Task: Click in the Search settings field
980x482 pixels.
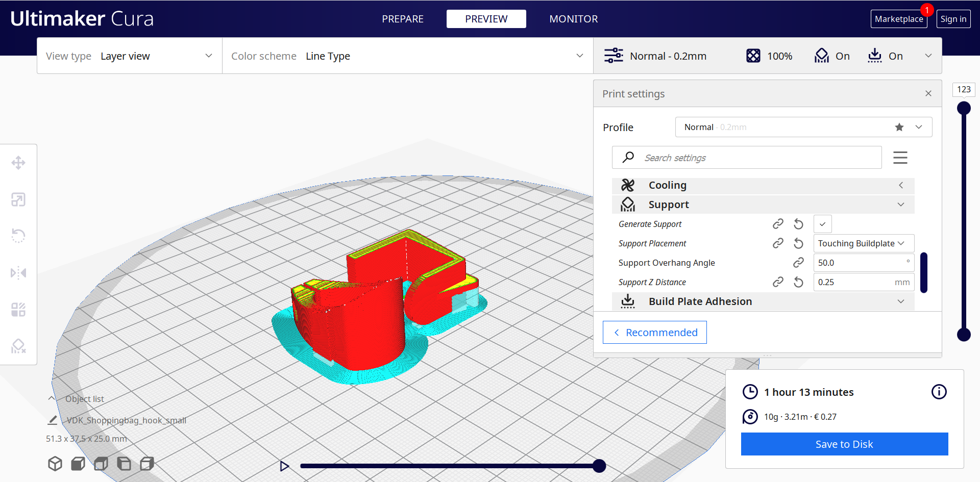Action: tap(747, 158)
